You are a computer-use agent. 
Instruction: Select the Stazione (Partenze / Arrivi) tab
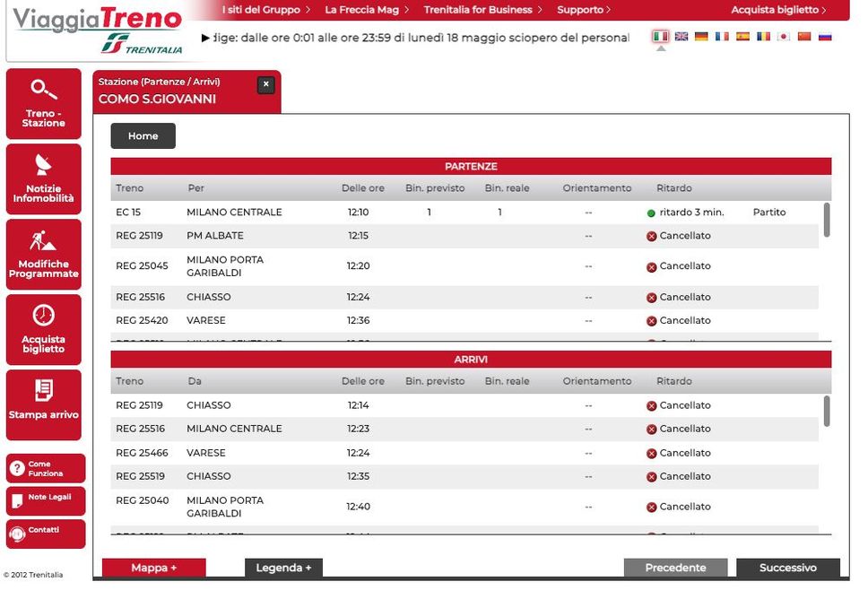pyautogui.click(x=187, y=91)
